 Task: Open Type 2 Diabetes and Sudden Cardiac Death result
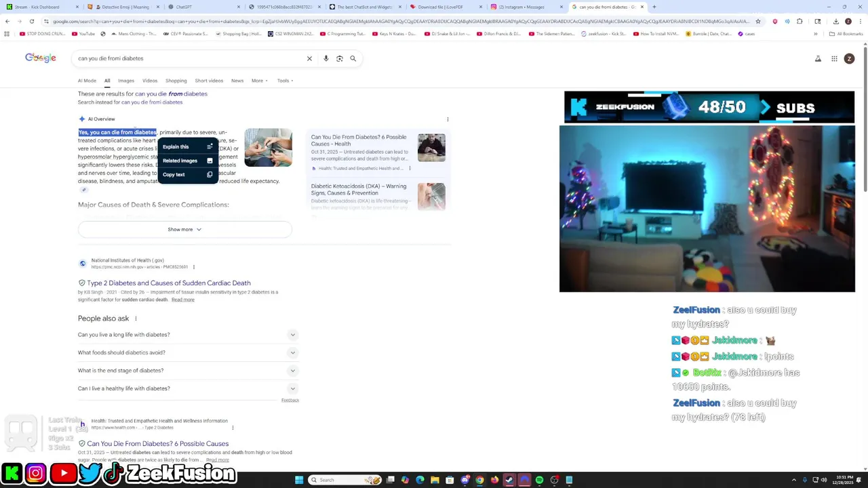169,283
